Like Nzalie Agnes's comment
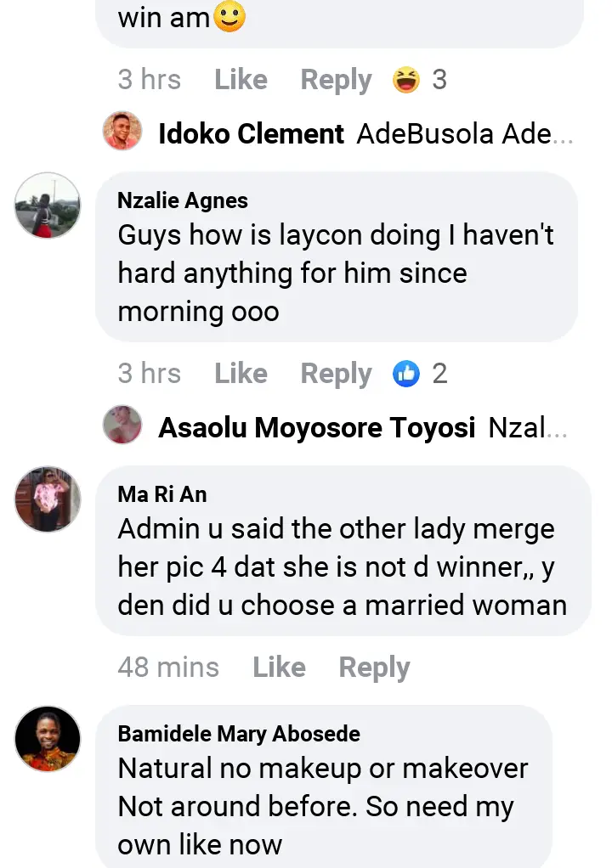This screenshot has width=612, height=868. [241, 374]
